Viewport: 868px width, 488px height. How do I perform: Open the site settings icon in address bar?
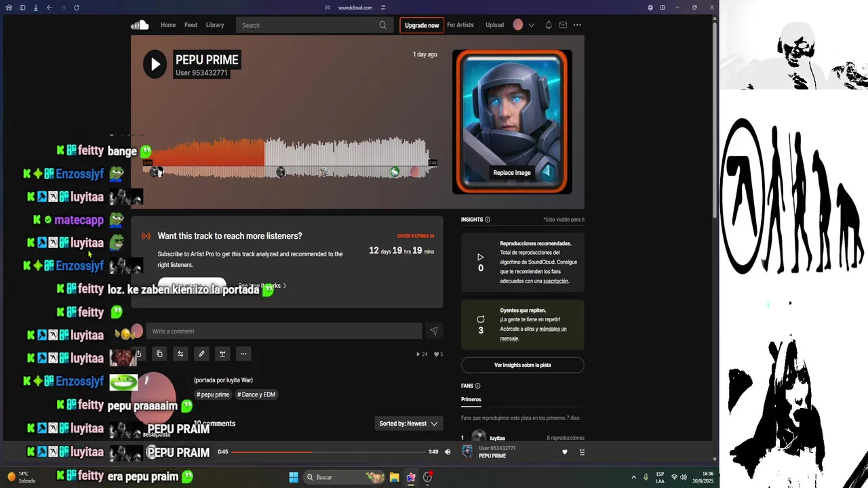[383, 7]
